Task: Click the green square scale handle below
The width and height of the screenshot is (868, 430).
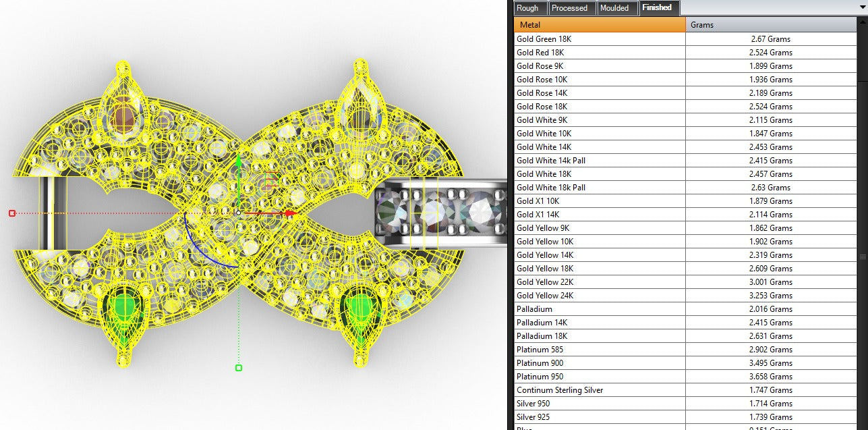Action: pyautogui.click(x=238, y=368)
